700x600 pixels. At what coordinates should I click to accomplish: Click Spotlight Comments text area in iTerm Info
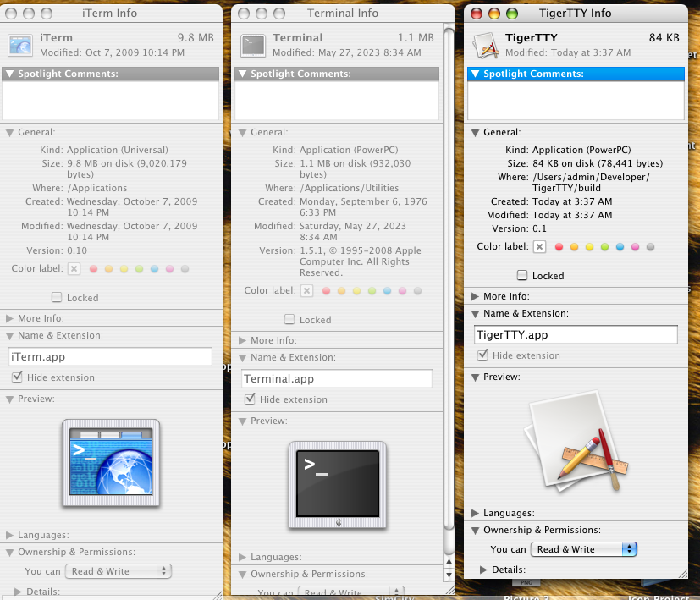[x=110, y=101]
